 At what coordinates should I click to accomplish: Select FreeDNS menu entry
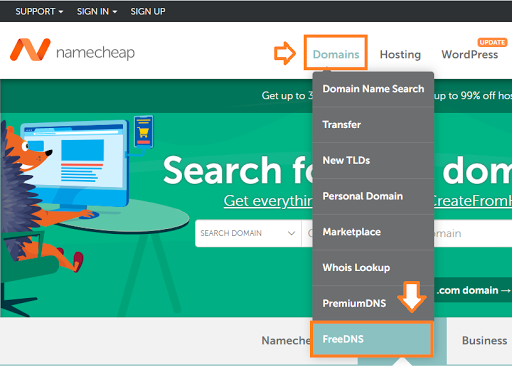[x=372, y=339]
